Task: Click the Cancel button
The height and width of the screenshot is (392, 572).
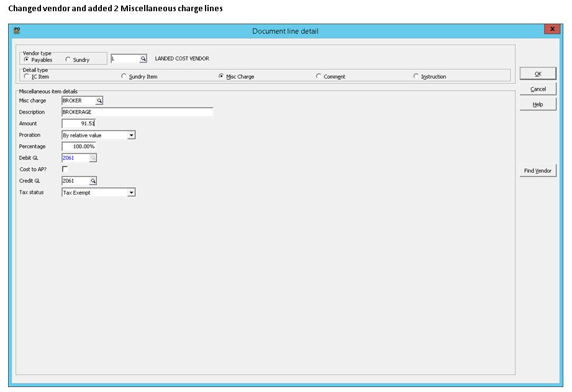Action: [538, 89]
